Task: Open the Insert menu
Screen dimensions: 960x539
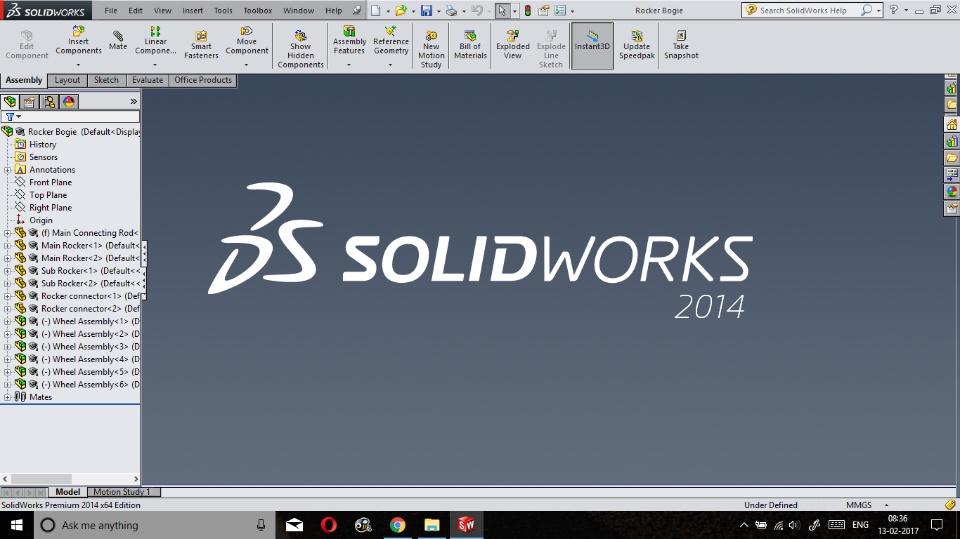Action: (192, 10)
